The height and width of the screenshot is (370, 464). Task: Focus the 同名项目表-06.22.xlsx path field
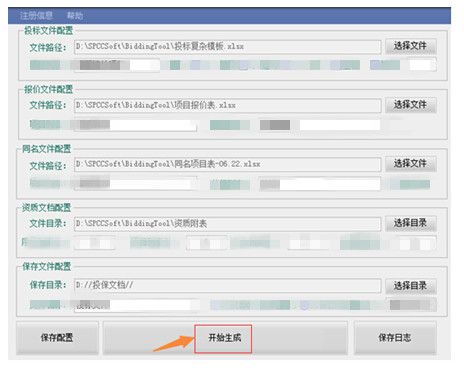pos(227,164)
